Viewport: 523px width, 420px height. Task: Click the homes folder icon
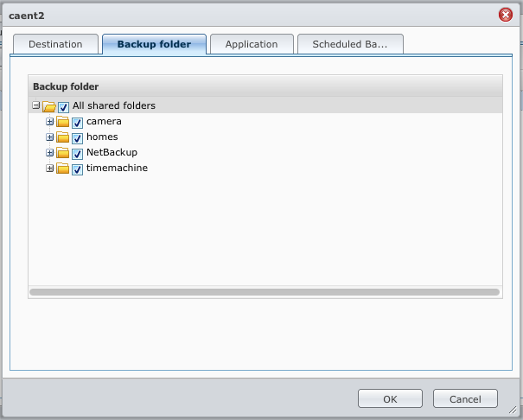63,137
